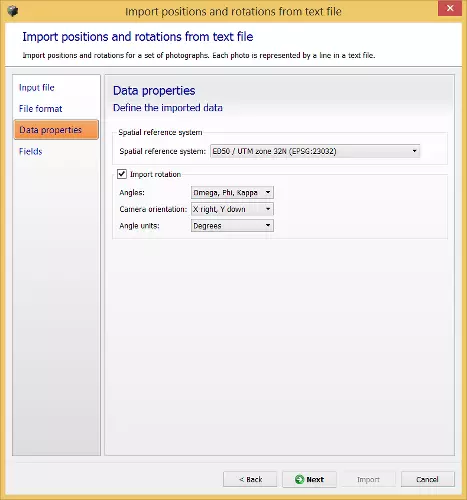Click the application cube icon in title bar
The width and height of the screenshot is (467, 500).
click(13, 11)
